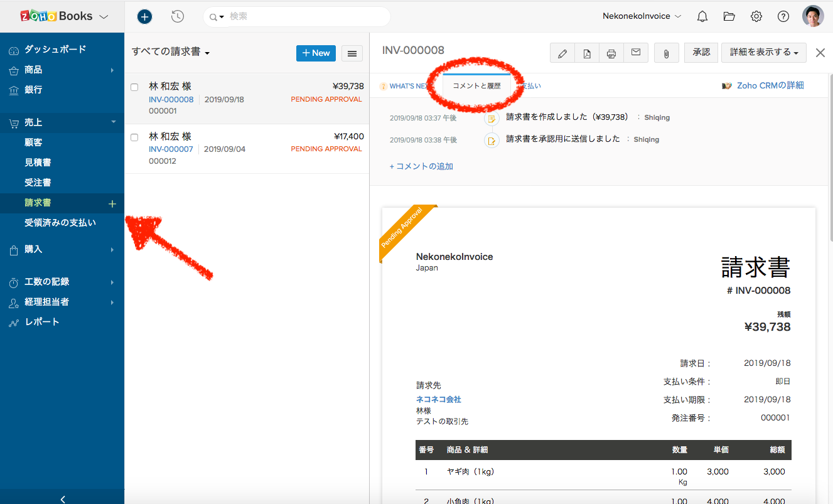Select checkbox for invoice INV-000007
Screen dimensions: 833x504
pyautogui.click(x=134, y=137)
